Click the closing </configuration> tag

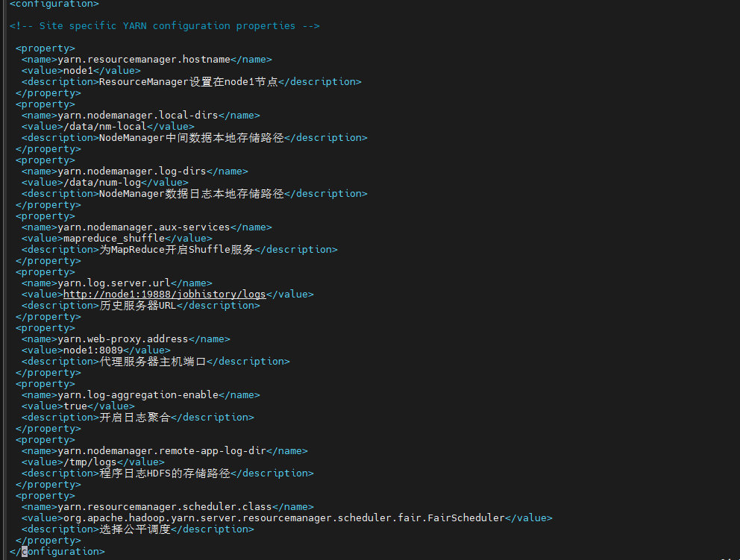[x=57, y=552]
